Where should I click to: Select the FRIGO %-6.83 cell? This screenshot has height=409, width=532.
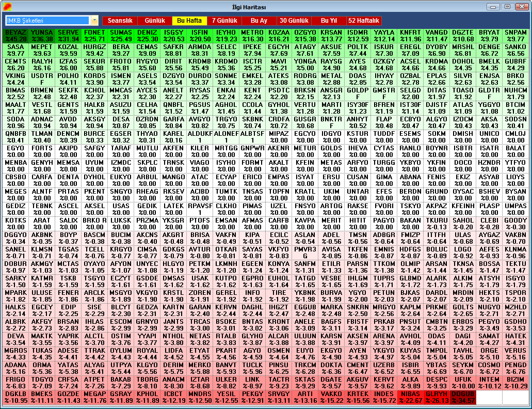coord(15,383)
